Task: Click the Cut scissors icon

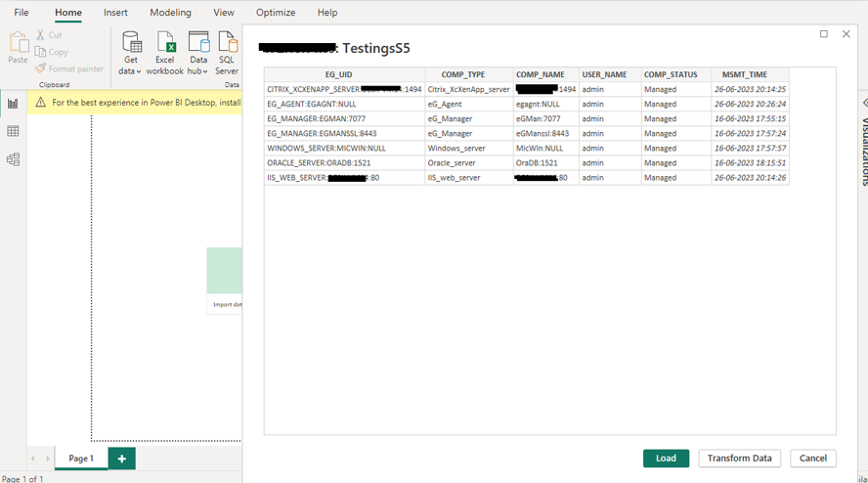Action: click(x=40, y=35)
